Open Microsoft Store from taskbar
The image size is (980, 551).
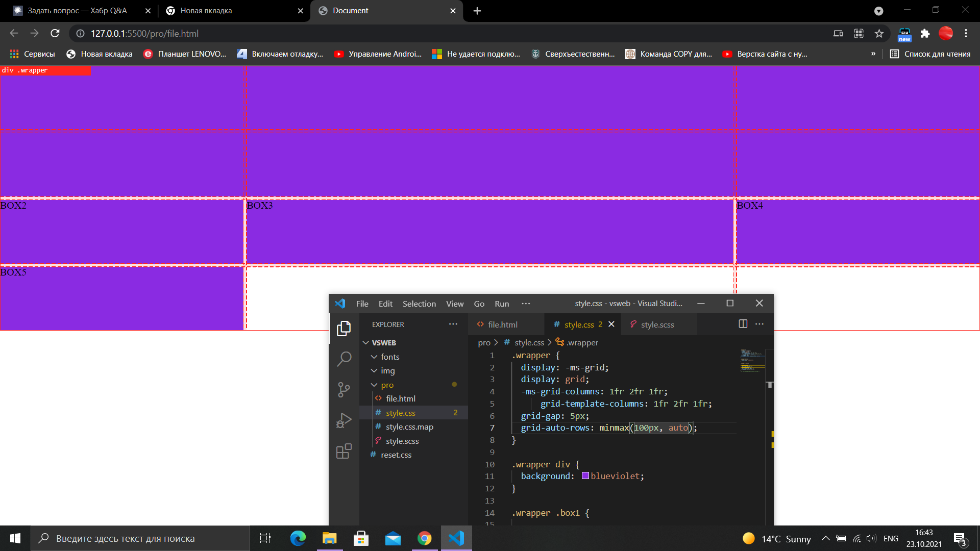pyautogui.click(x=361, y=538)
